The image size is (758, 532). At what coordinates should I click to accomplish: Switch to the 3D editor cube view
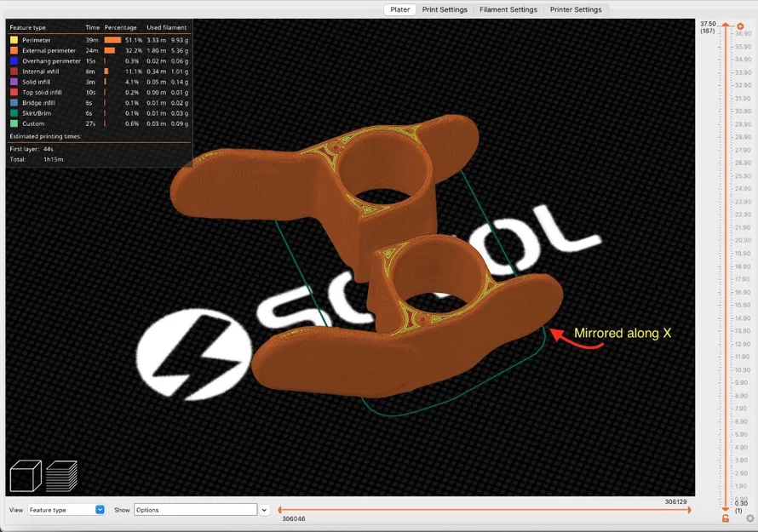[x=26, y=476]
